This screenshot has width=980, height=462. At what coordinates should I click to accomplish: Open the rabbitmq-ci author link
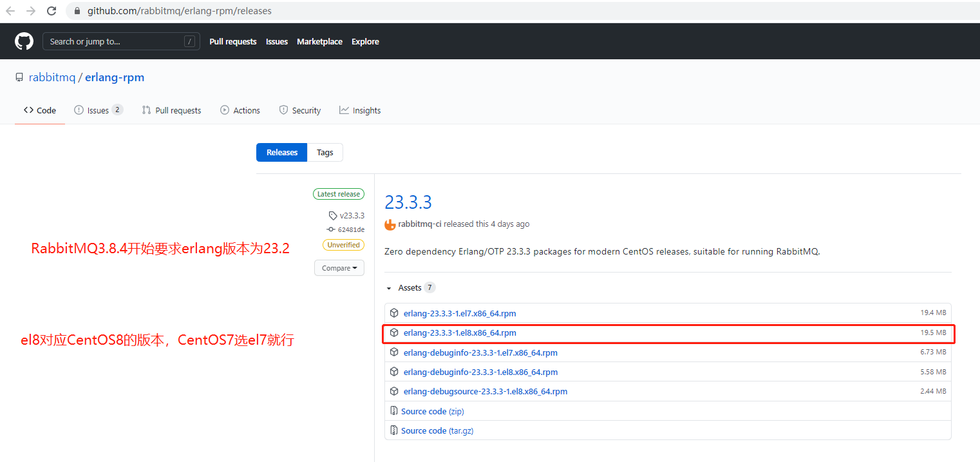420,224
